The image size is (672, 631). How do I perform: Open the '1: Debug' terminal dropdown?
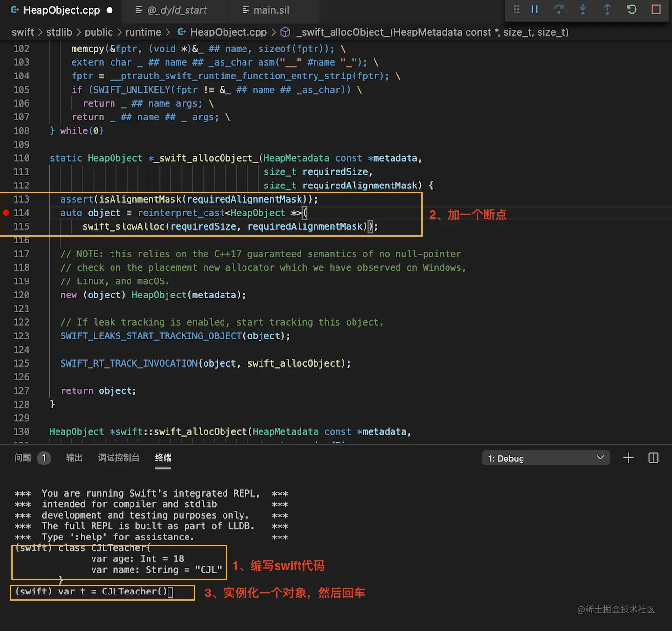[545, 458]
